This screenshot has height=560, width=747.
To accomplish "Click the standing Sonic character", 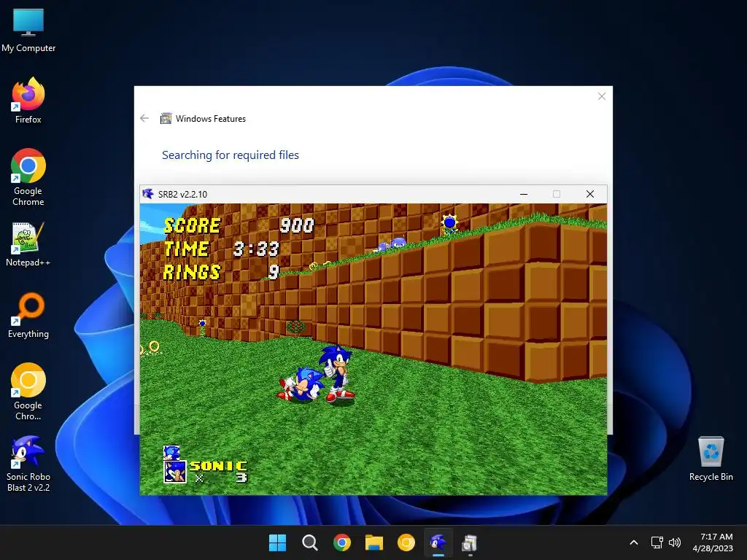I will 338,374.
